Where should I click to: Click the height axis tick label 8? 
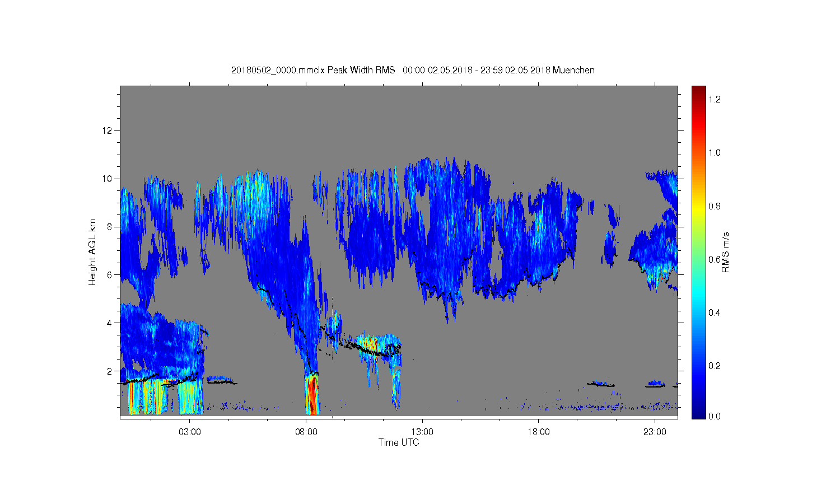[110, 227]
